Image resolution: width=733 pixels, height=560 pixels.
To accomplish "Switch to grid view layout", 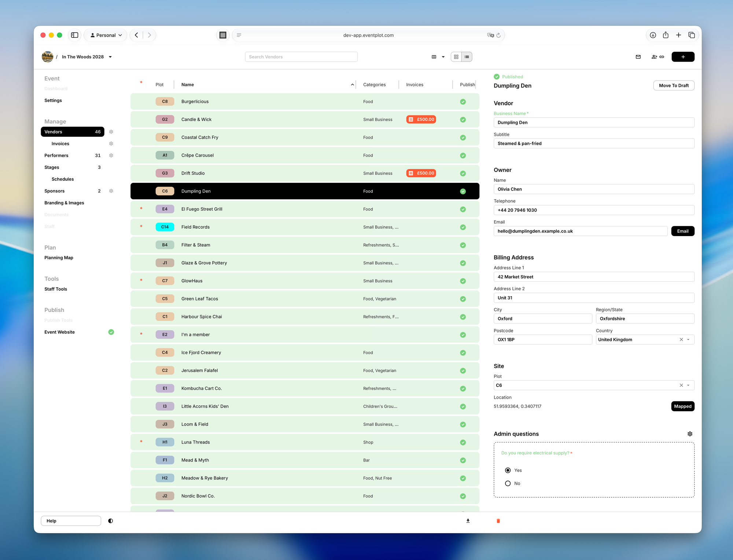I will click(x=456, y=57).
